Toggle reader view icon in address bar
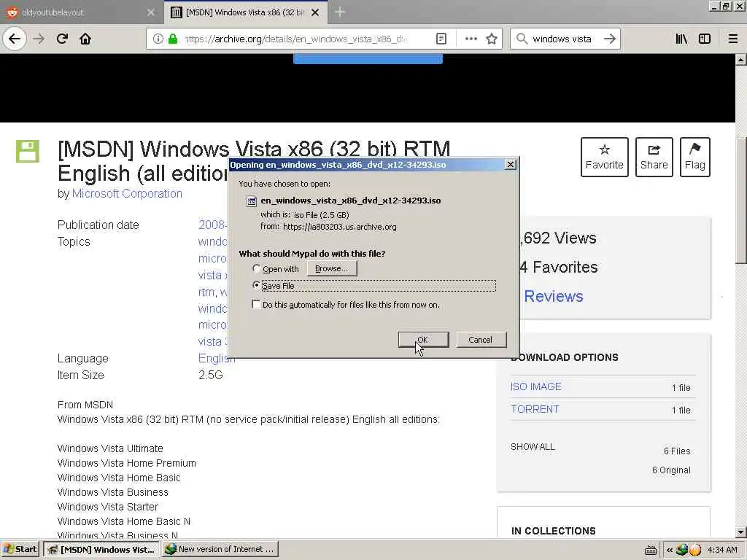Viewport: 747px width, 560px height. tap(441, 39)
